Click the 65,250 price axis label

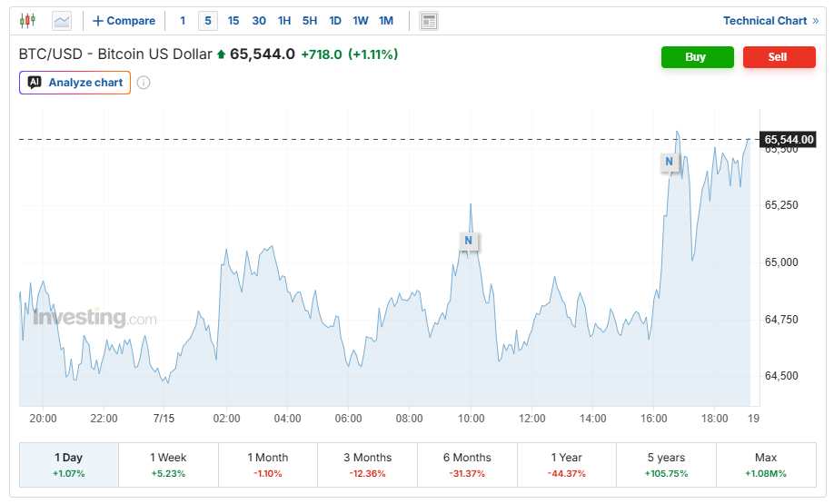(781, 205)
